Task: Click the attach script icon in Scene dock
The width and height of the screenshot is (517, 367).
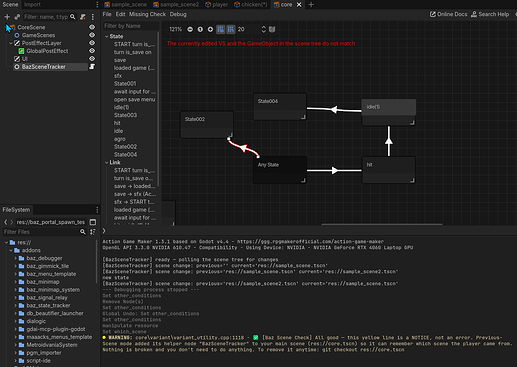Action: tap(83, 17)
